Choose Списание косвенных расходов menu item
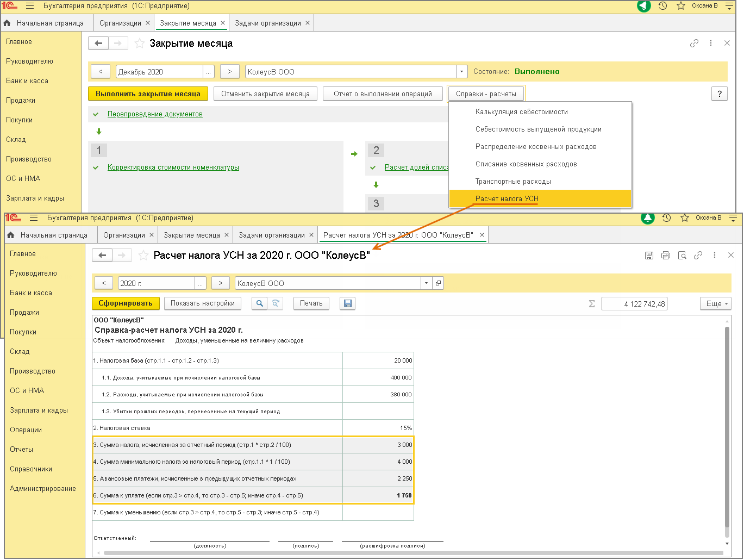Image resolution: width=744 pixels, height=560 pixels. (540, 164)
